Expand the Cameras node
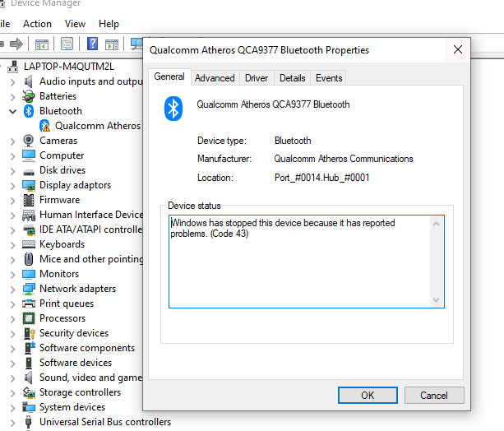 coord(13,141)
